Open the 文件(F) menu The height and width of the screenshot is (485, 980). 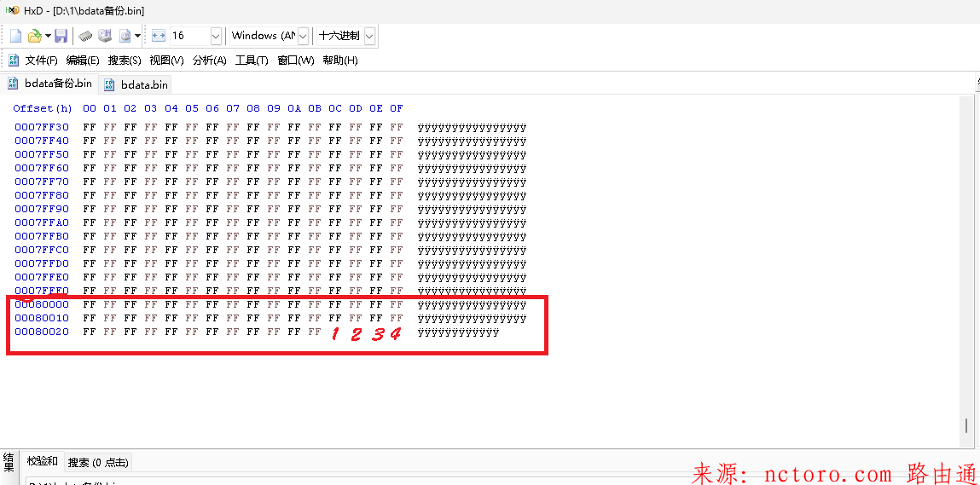(41, 61)
